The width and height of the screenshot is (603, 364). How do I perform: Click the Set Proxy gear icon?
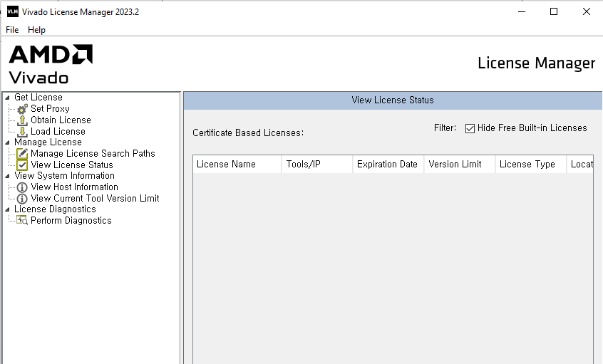click(x=22, y=109)
